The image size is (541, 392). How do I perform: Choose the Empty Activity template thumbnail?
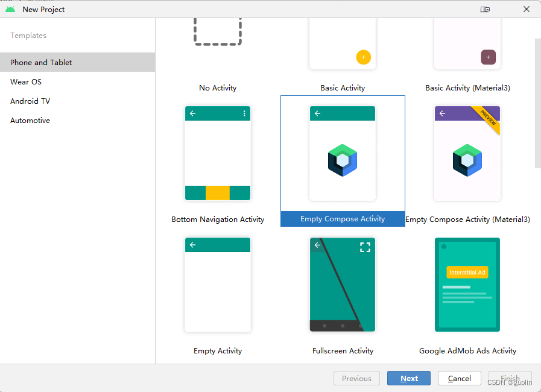pos(218,285)
